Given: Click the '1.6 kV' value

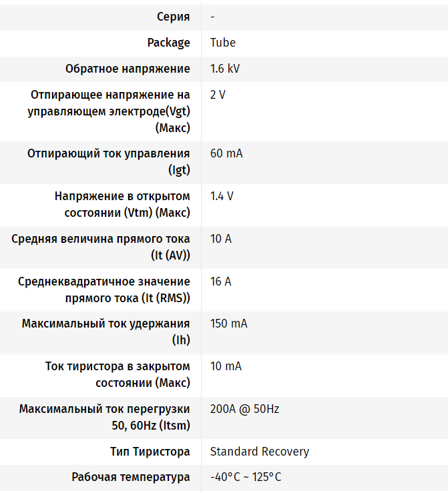Looking at the screenshot, I should pos(225,69).
